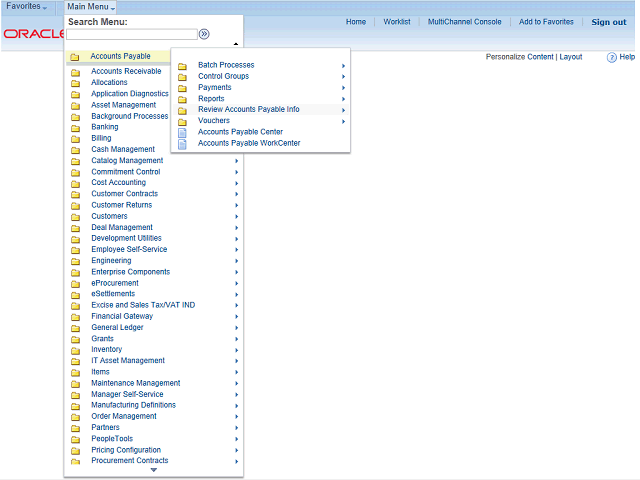640x480 pixels.
Task: Expand the Reports submenu arrow
Action: pyautogui.click(x=343, y=99)
